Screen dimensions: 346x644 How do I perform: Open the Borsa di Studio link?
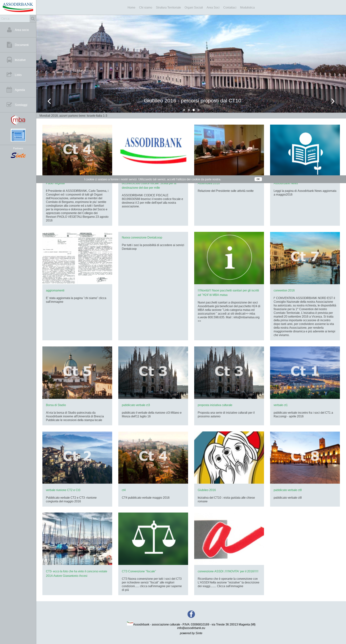tap(56, 405)
